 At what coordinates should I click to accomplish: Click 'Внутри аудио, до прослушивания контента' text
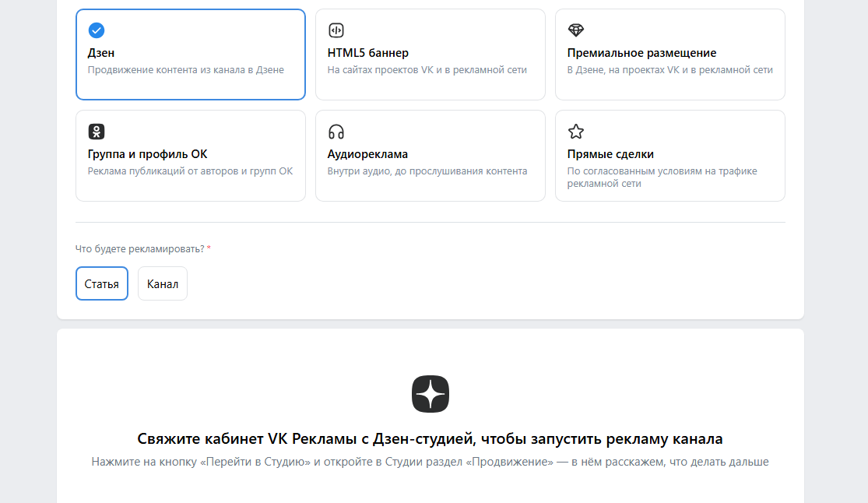coord(427,171)
